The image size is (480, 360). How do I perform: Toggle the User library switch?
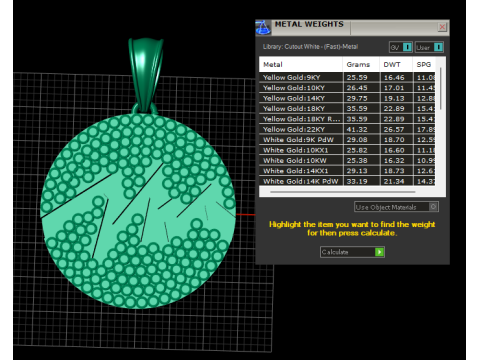[x=429, y=47]
